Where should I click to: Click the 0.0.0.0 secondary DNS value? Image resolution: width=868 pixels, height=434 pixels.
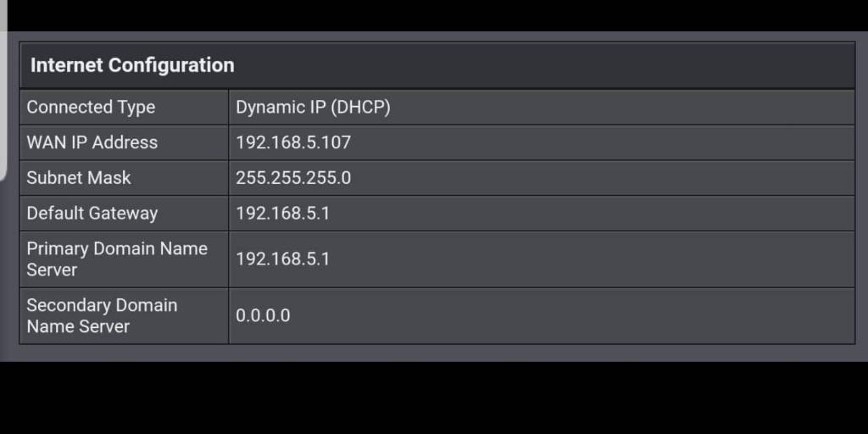tap(263, 315)
